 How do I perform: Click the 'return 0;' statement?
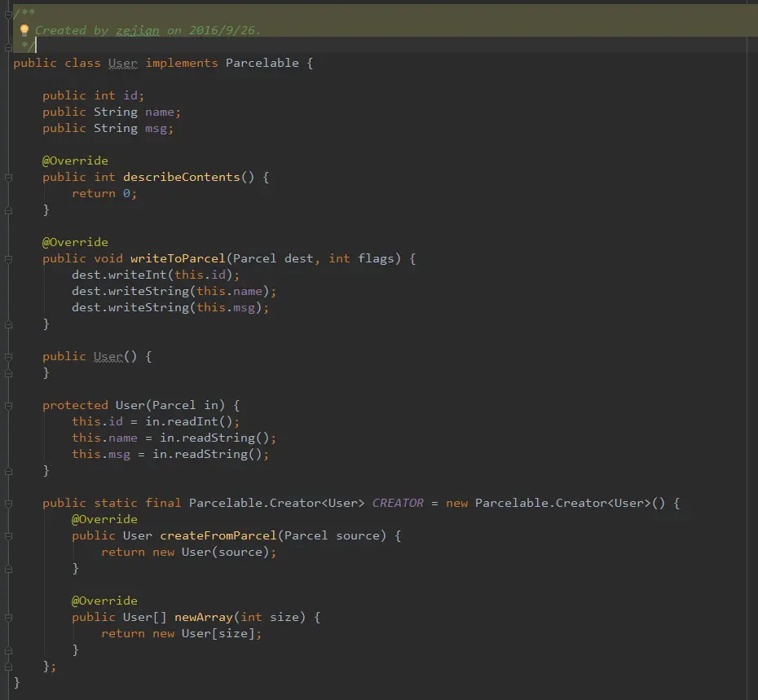[104, 194]
